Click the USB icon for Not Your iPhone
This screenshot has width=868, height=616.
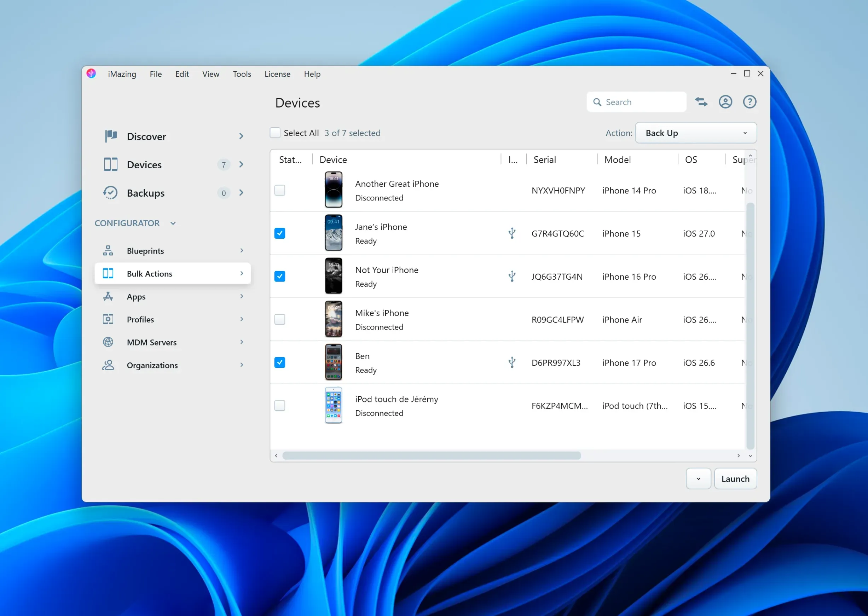point(512,276)
